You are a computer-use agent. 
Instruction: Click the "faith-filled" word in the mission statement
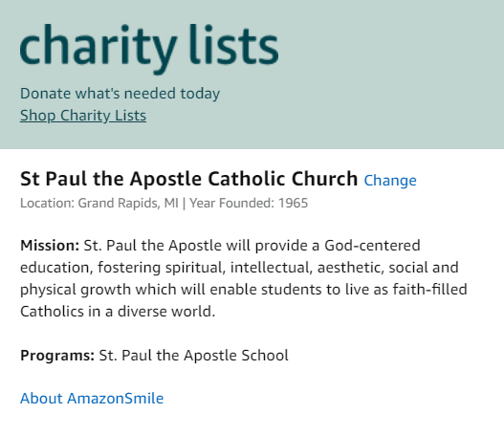(x=429, y=289)
